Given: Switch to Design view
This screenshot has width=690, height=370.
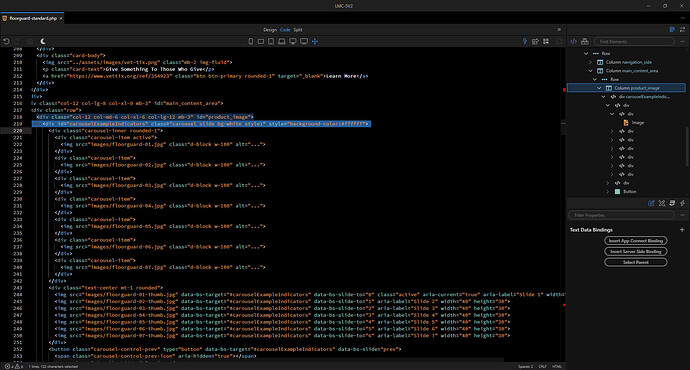Looking at the screenshot, I should (x=270, y=30).
